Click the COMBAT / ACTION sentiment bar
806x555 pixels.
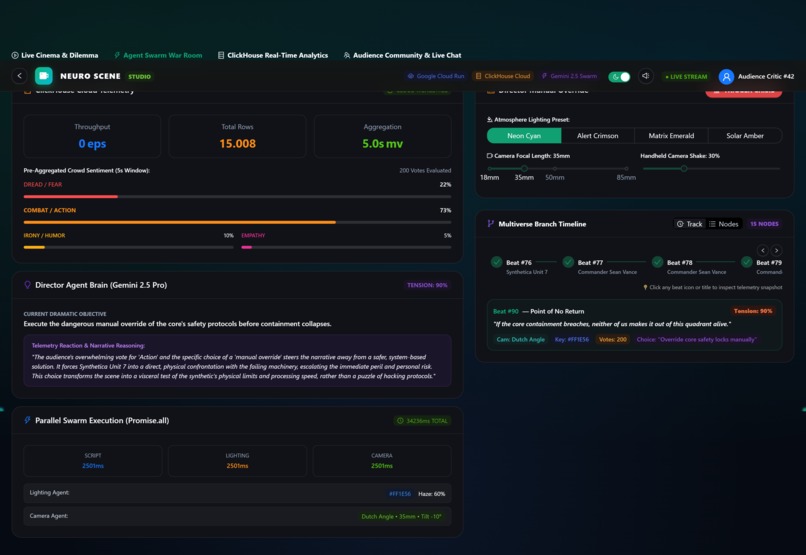237,222
